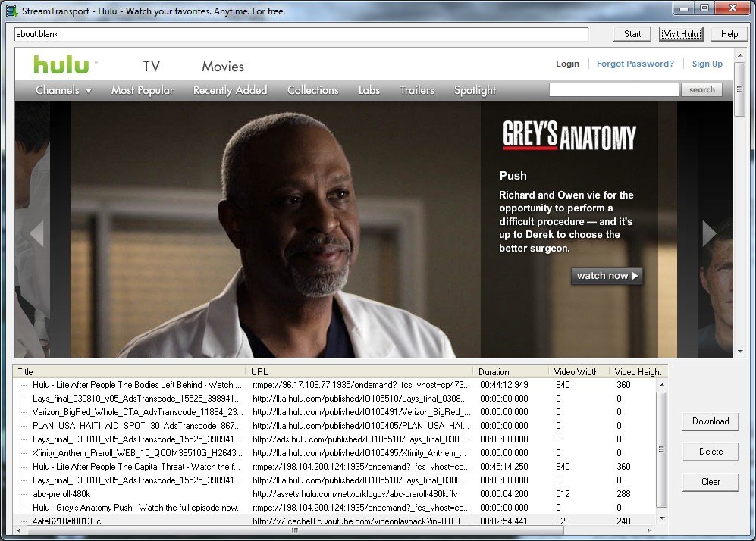
Task: Open the Movies section
Action: click(223, 66)
